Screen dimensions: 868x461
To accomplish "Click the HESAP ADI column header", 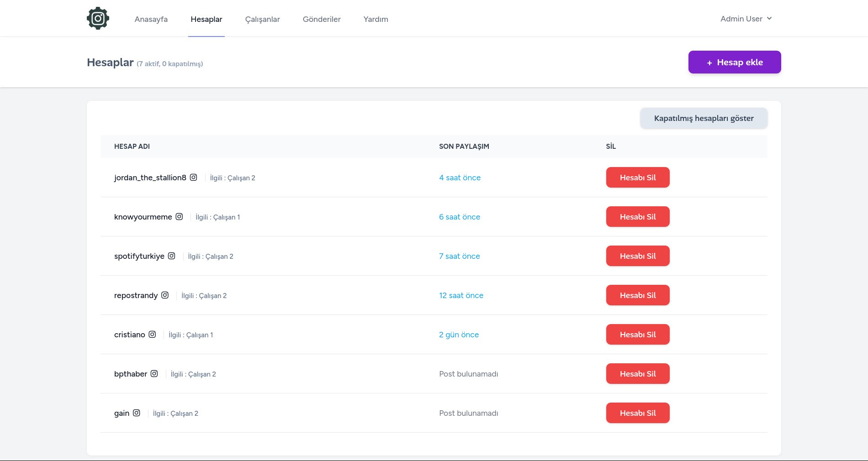I will pyautogui.click(x=132, y=147).
